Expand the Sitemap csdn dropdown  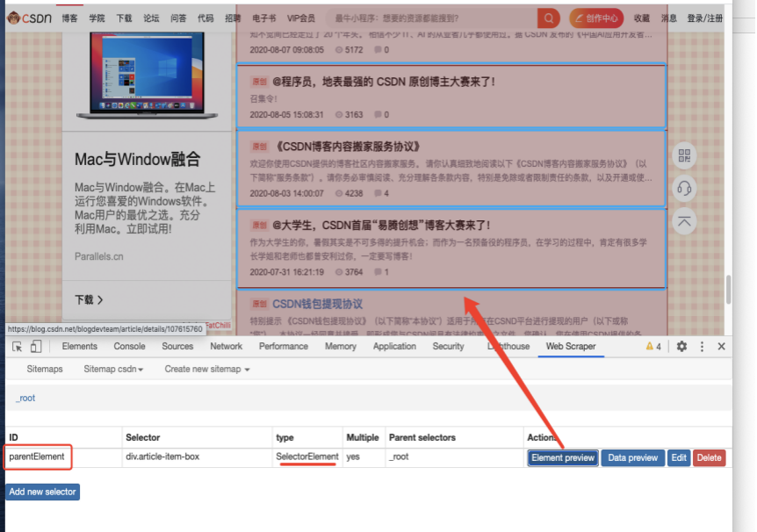coord(113,369)
